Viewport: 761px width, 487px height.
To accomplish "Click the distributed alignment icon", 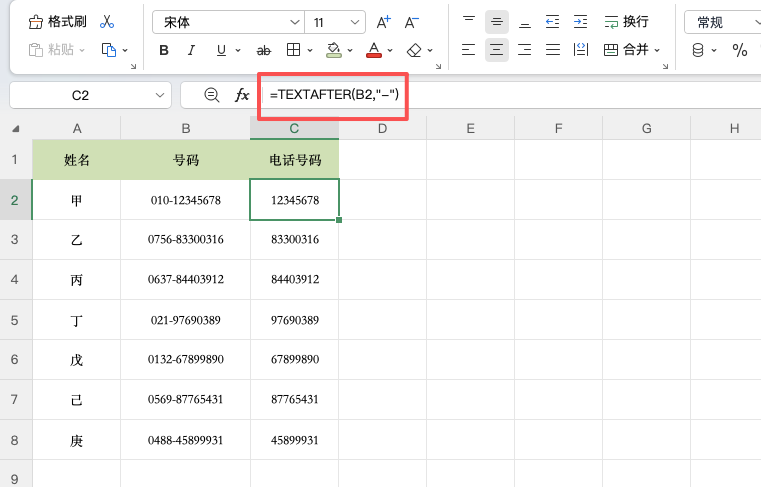I will [x=581, y=50].
